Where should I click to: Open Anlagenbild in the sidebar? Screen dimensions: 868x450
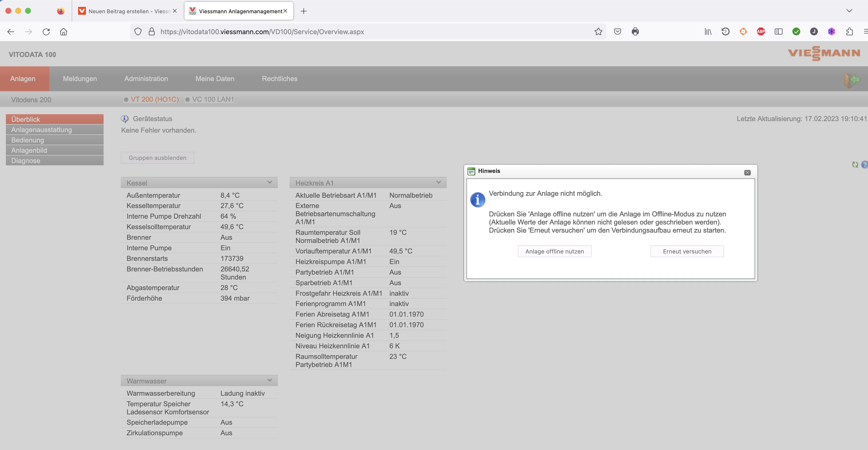point(54,150)
